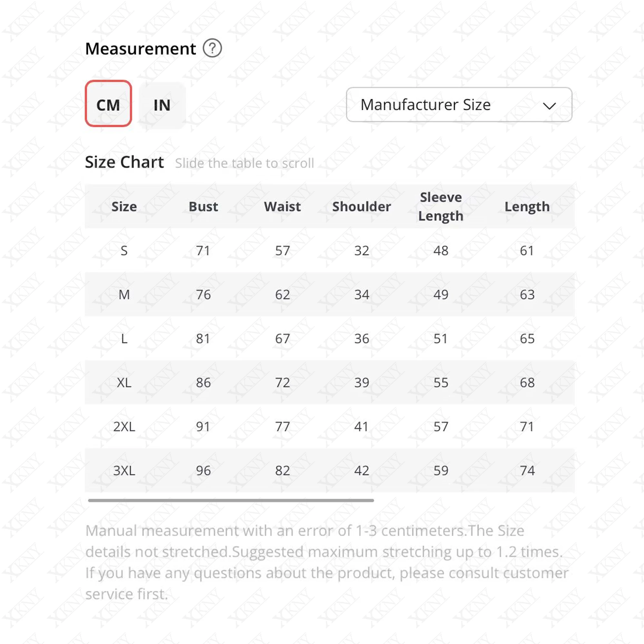Select the XL size row label
Screen dimensions: 644x644
[x=124, y=383]
